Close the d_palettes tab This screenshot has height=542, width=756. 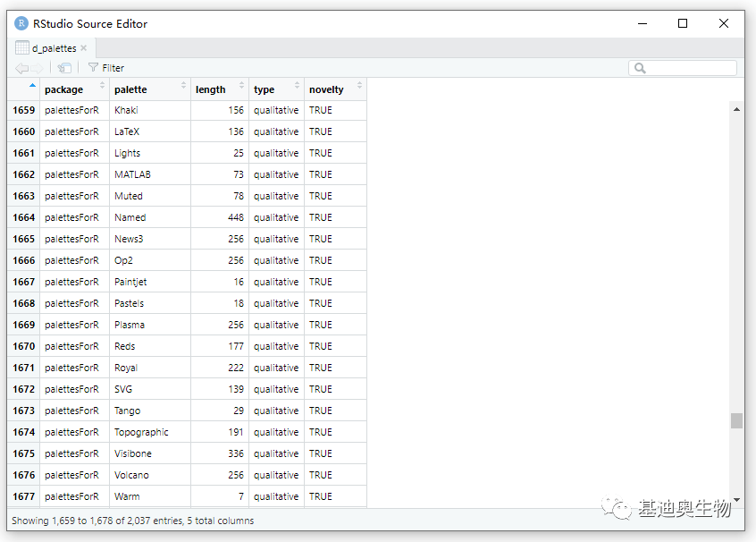pyautogui.click(x=84, y=47)
